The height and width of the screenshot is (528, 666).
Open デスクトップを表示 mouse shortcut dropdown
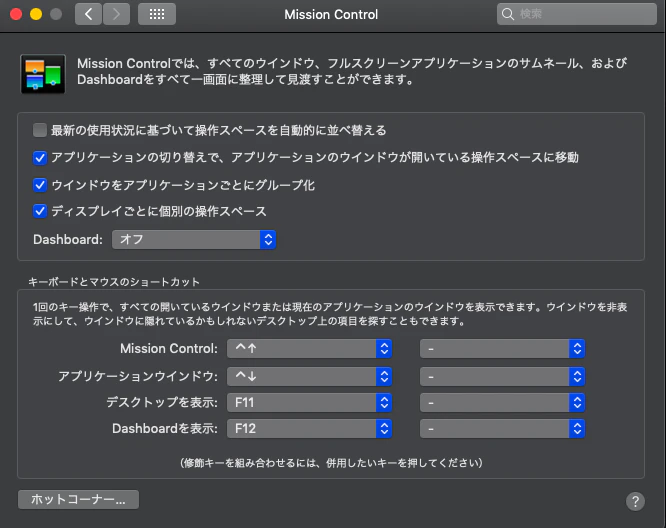(x=502, y=403)
